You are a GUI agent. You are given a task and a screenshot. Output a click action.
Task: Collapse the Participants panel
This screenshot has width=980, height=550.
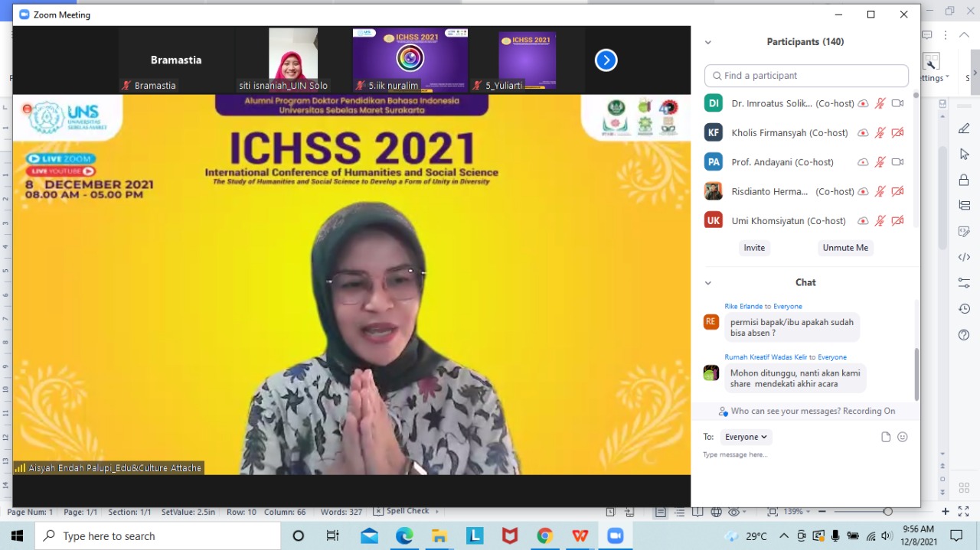coord(707,43)
